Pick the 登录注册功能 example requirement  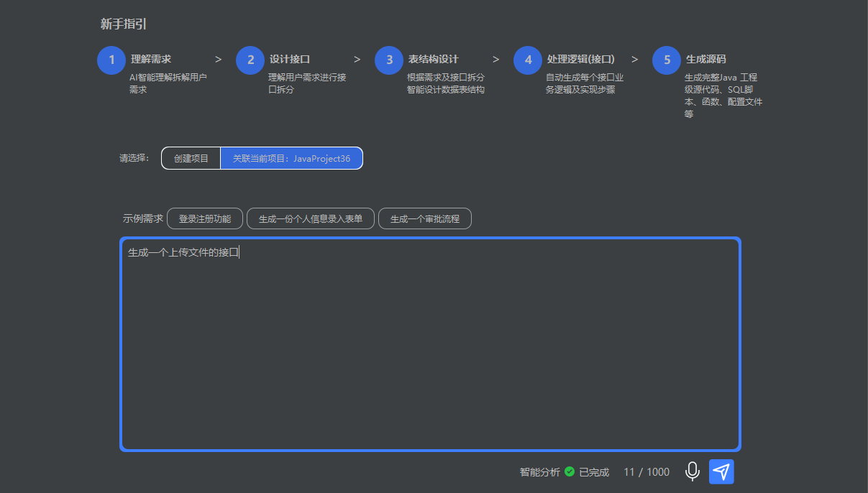pos(205,218)
